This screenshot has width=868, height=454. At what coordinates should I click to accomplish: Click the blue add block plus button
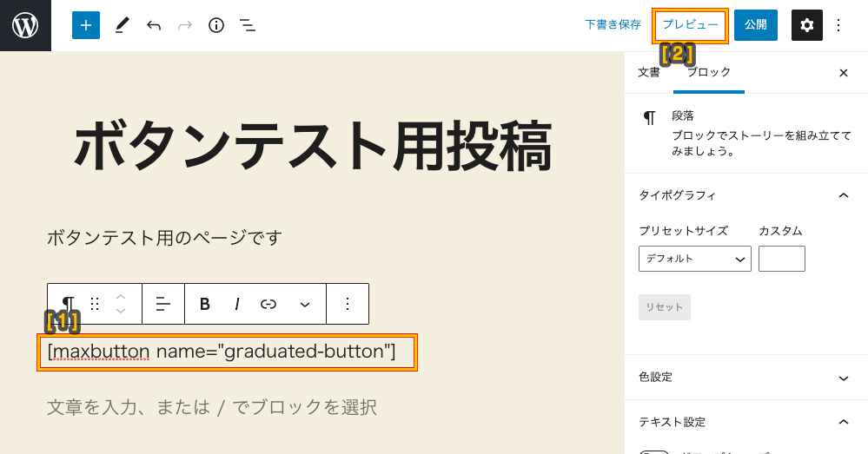tap(86, 25)
